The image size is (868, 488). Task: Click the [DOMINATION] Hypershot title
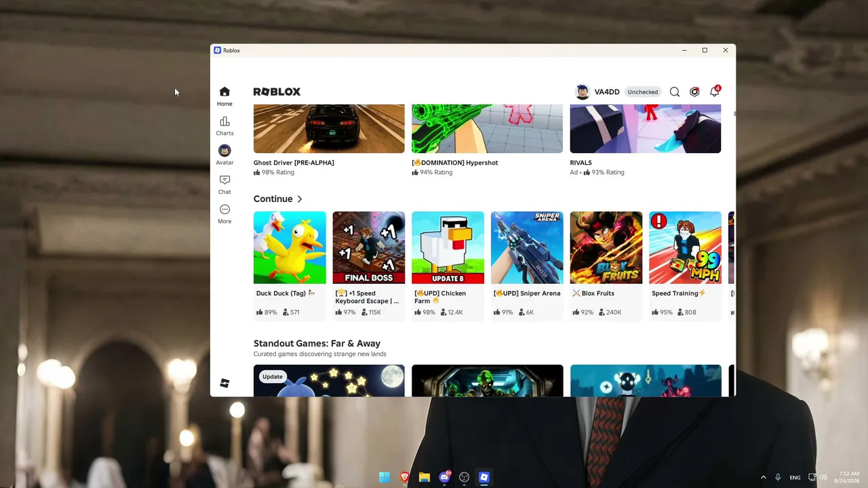coord(455,163)
